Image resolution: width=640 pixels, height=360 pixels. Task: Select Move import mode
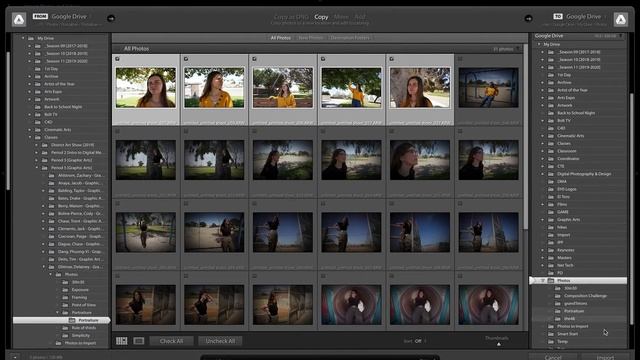pyautogui.click(x=341, y=17)
